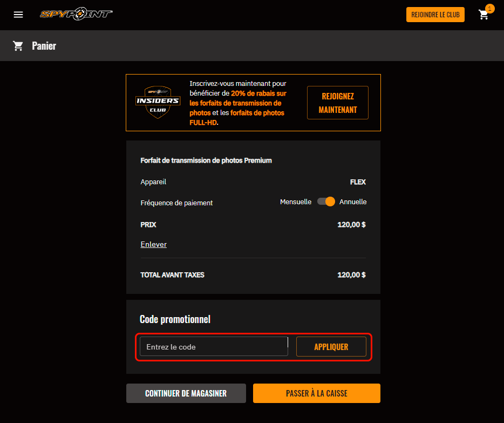The image size is (504, 423).
Task: Click the Spypoint logo
Action: [x=76, y=14]
